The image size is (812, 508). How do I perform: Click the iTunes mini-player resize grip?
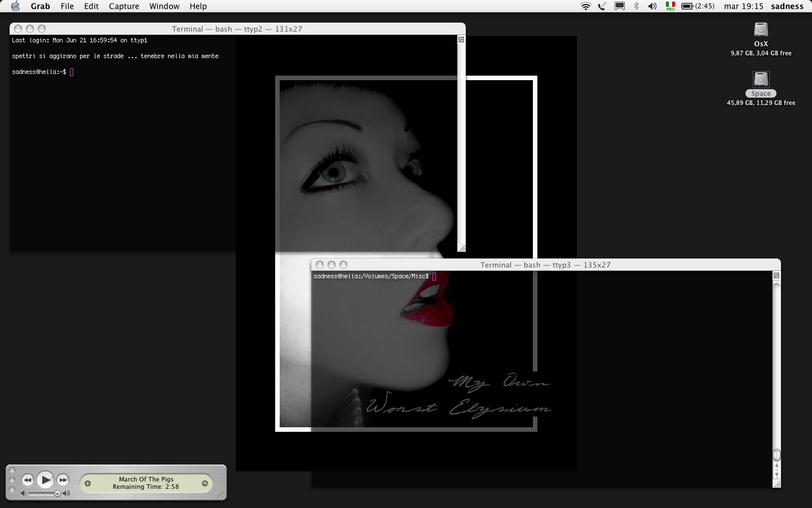(x=221, y=495)
